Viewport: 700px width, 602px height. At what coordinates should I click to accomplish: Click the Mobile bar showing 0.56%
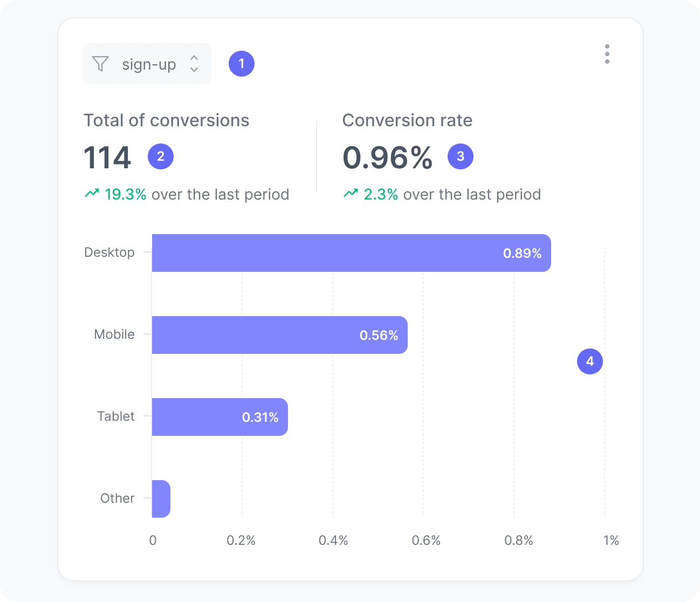279,334
